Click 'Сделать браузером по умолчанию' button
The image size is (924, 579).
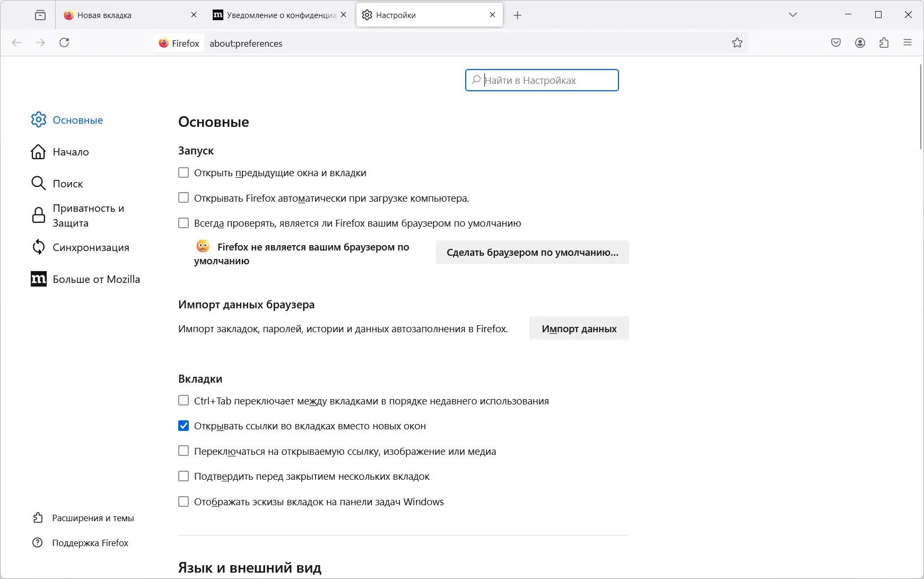pyautogui.click(x=532, y=253)
